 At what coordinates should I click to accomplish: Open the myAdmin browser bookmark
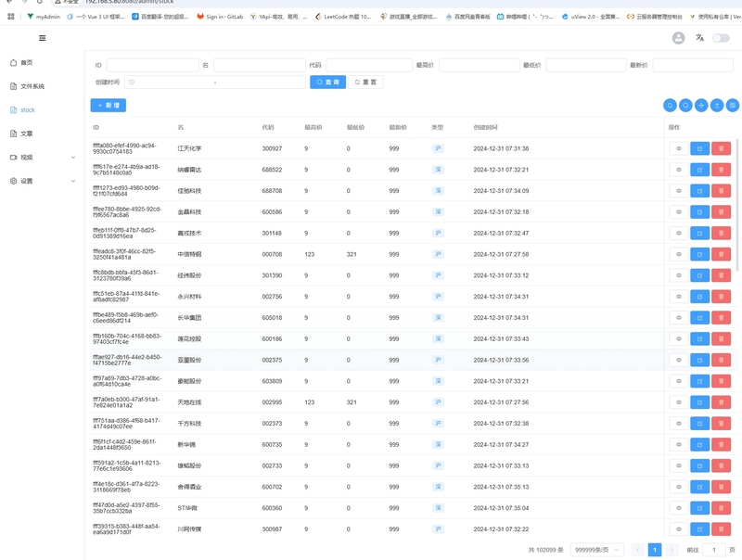(44, 17)
